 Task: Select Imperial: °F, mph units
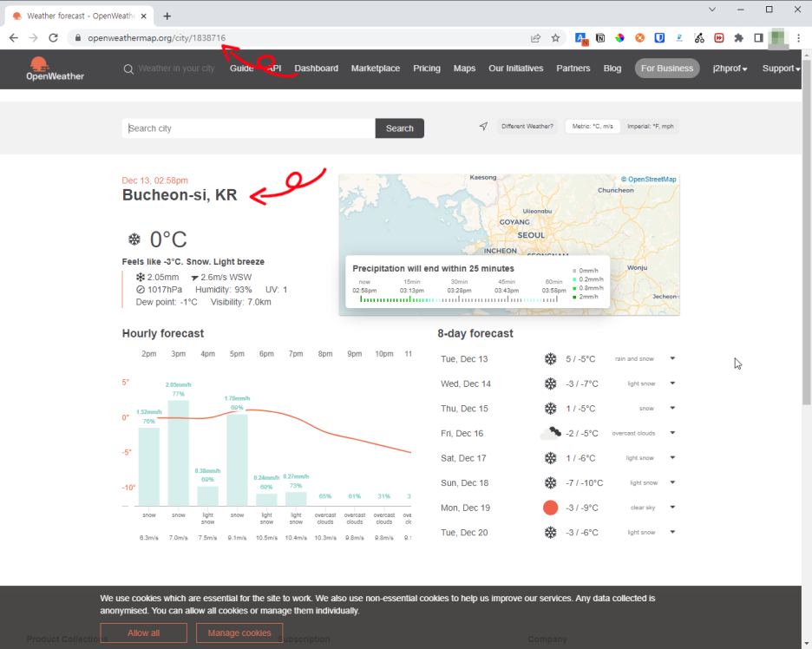(651, 127)
